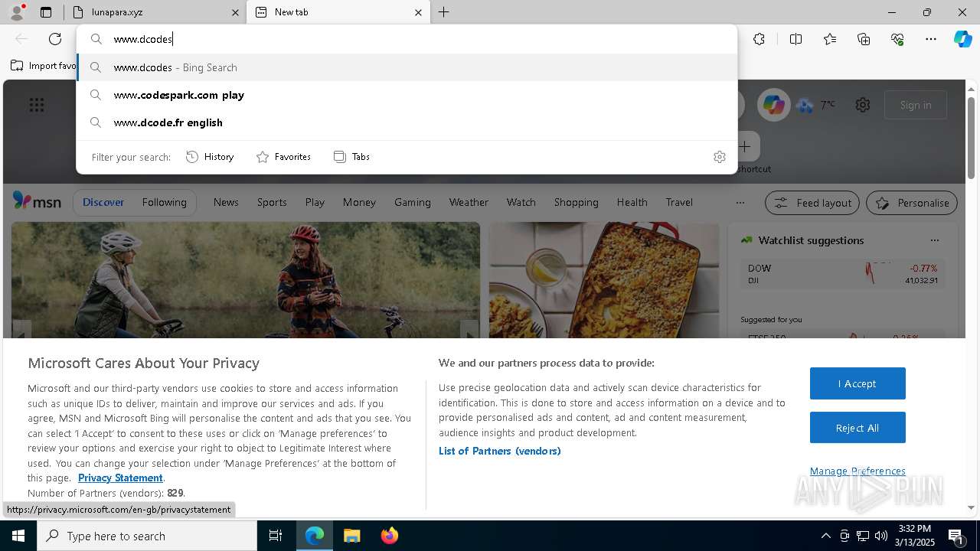Open News category
This screenshot has width=980, height=551.
226,202
